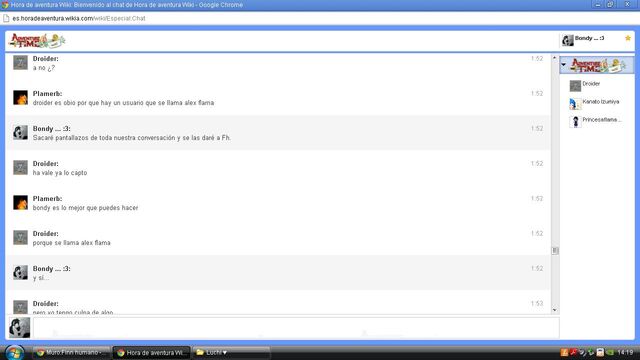This screenshot has height=360, width=640.
Task: Click Princesaflama avatar in user list
Action: pyautogui.click(x=575, y=122)
